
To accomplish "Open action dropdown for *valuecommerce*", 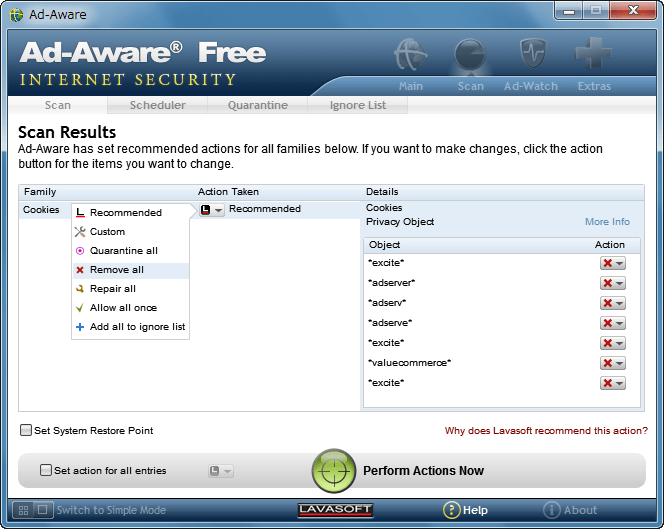I will [612, 363].
